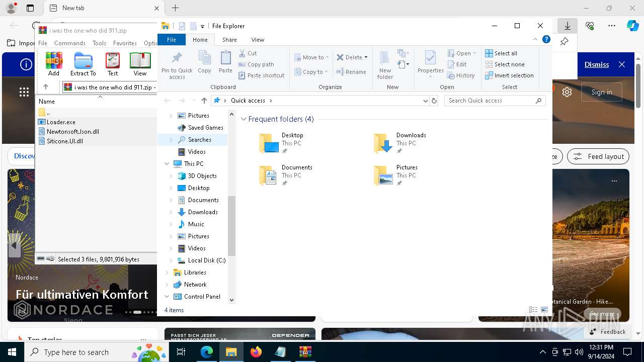Click Select all in ribbon
The height and width of the screenshot is (362, 644).
[x=501, y=53]
